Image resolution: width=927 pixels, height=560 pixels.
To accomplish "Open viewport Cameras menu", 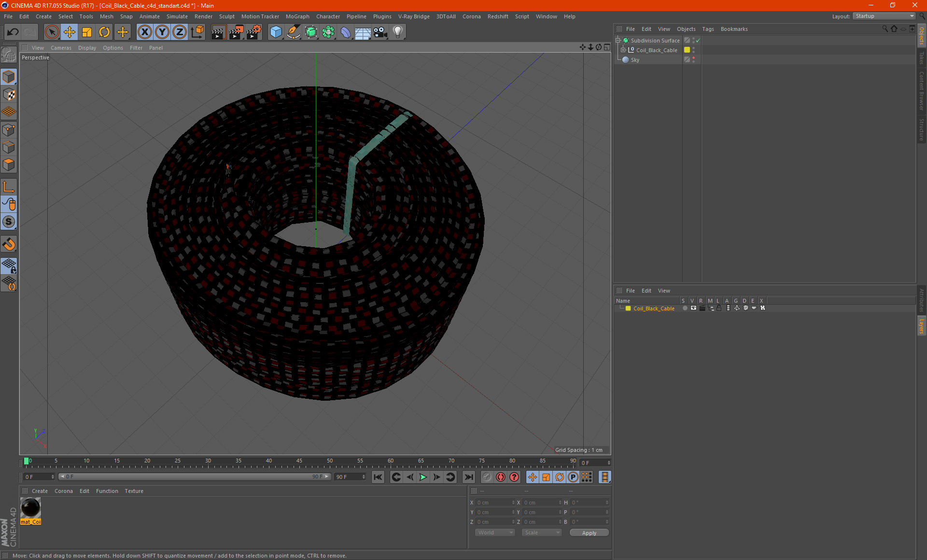I will coord(61,48).
